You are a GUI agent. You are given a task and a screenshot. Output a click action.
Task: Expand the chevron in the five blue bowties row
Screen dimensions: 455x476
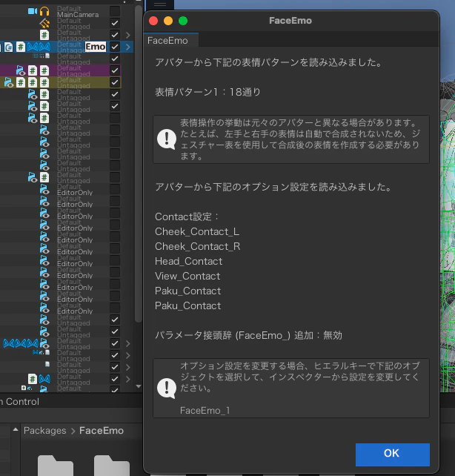click(x=127, y=343)
